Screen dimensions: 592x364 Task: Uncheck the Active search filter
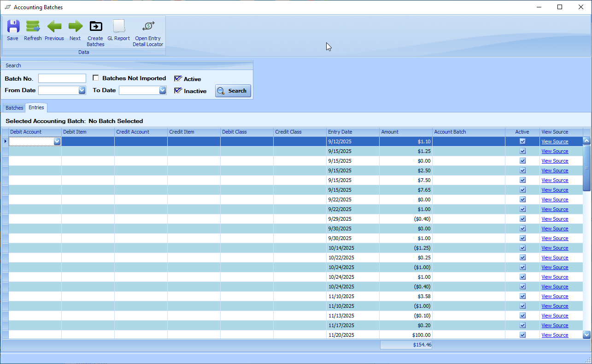point(178,79)
